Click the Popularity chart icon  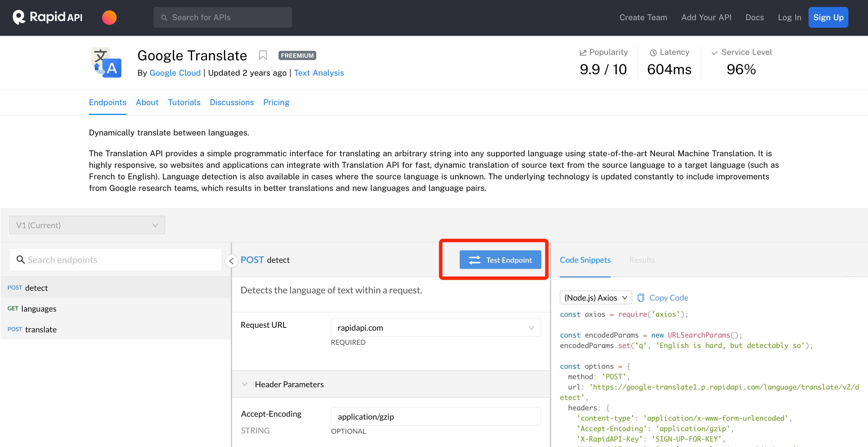point(583,53)
